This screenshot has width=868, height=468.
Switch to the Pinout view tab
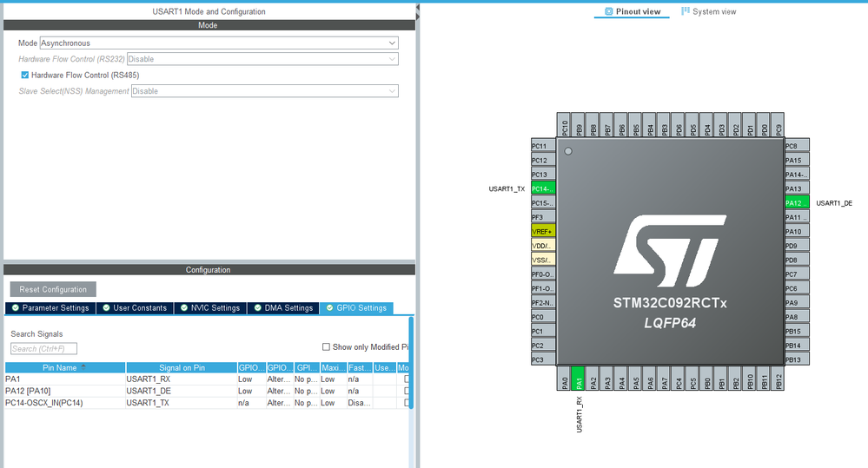pos(632,11)
